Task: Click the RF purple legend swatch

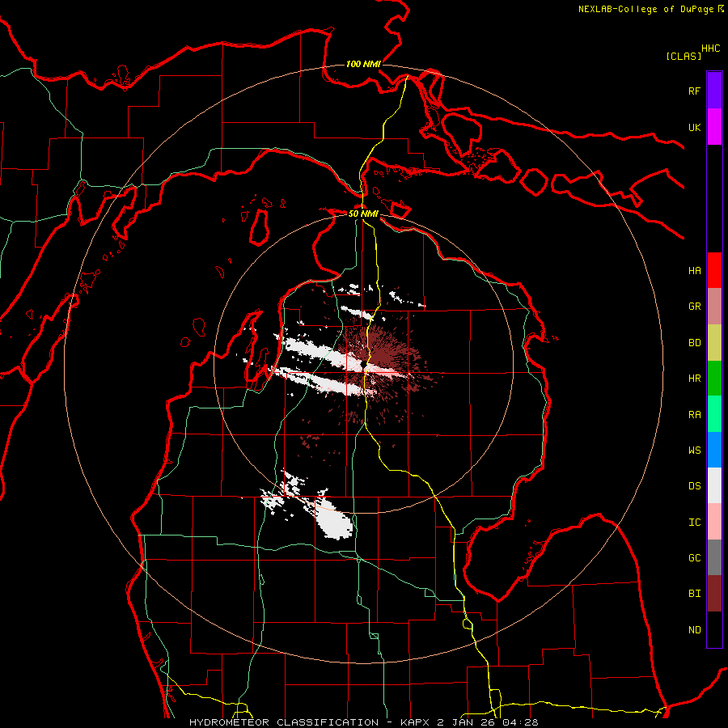Action: click(x=714, y=91)
